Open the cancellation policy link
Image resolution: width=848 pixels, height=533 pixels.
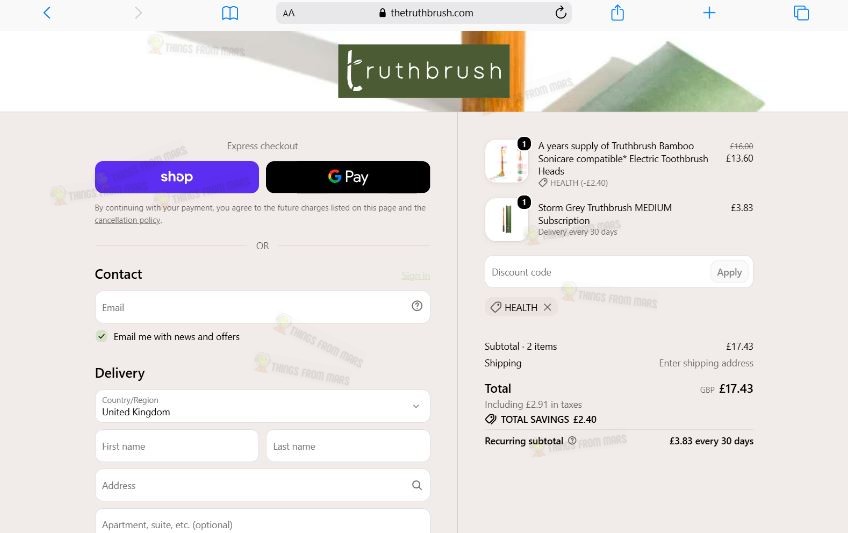128,220
